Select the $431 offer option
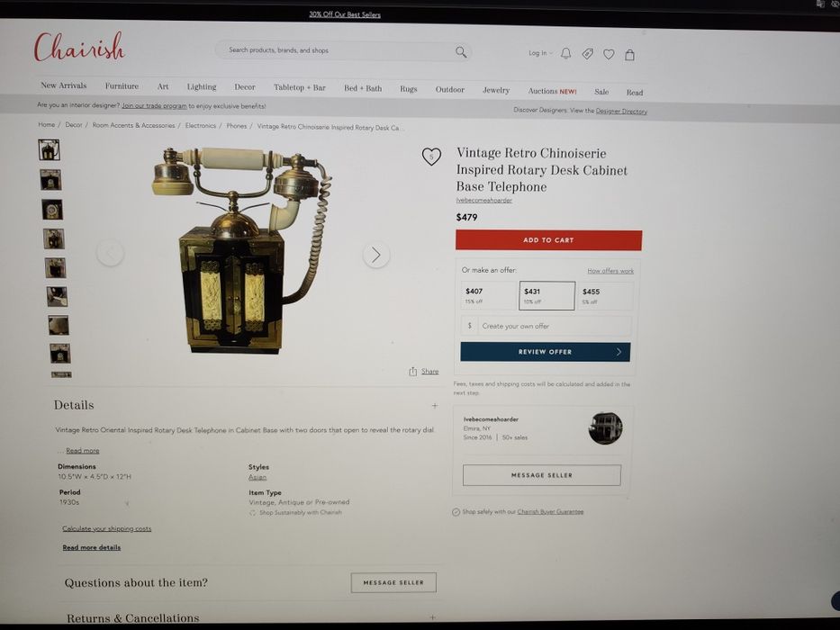This screenshot has height=630, width=840. [x=547, y=296]
